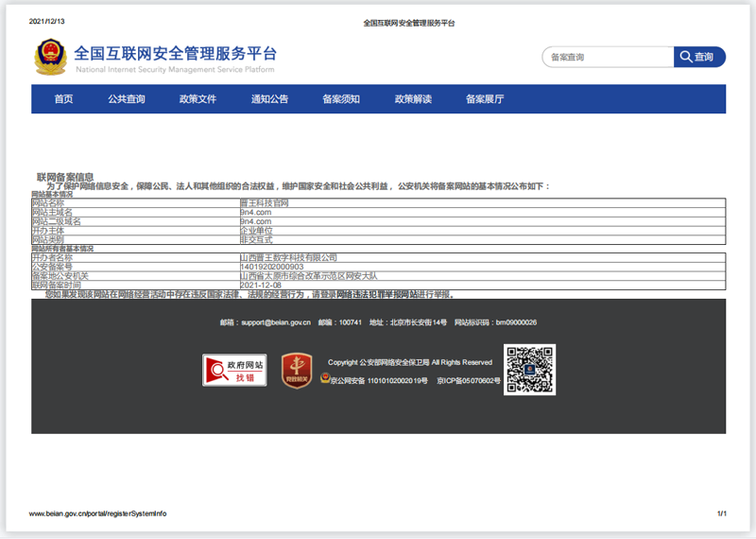Focus the 备案查询 search input field
The width and height of the screenshot is (756, 539).
[x=608, y=57]
